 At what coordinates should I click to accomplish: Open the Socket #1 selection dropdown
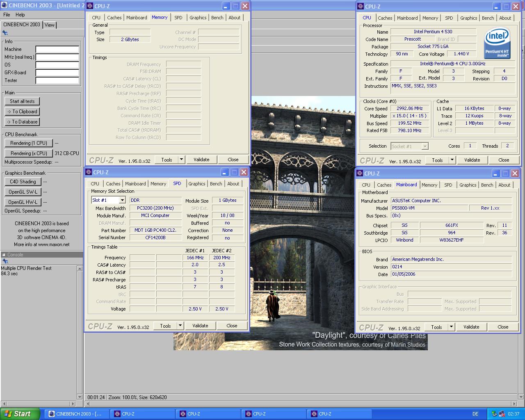tap(425, 146)
